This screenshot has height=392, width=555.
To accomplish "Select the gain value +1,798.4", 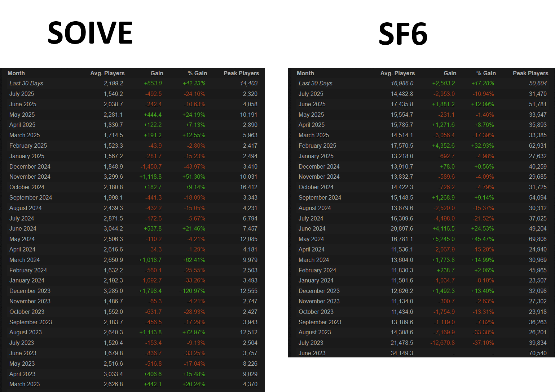I will 150,291.
